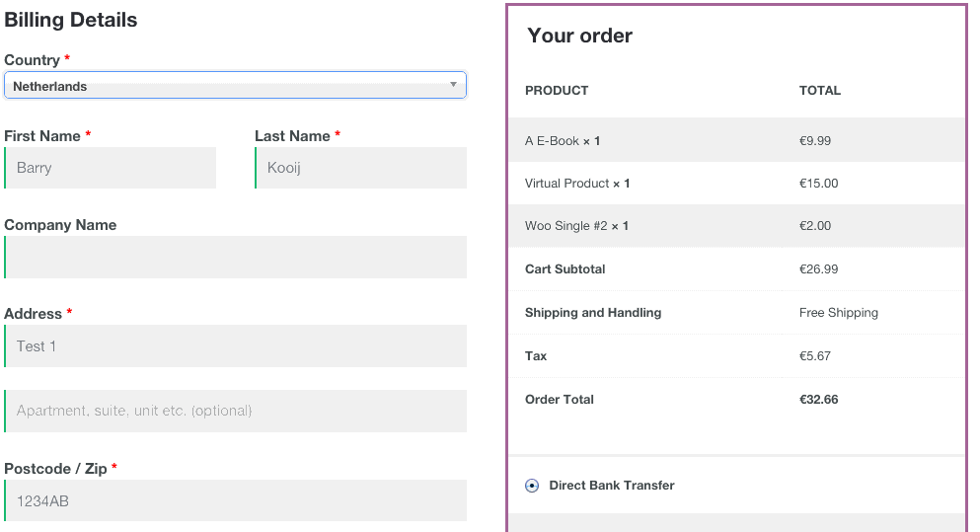Click the Last Name field containing Kooij
980x532 pixels.
(x=361, y=168)
